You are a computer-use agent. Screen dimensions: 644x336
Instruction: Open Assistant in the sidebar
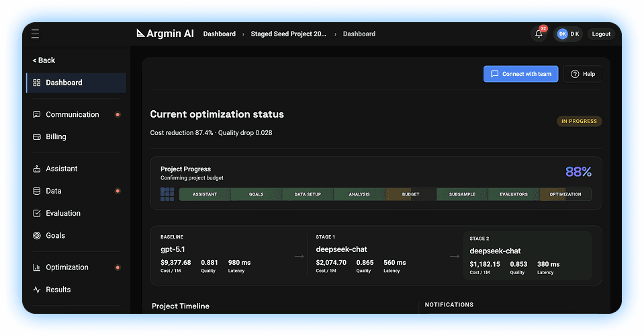77,169
